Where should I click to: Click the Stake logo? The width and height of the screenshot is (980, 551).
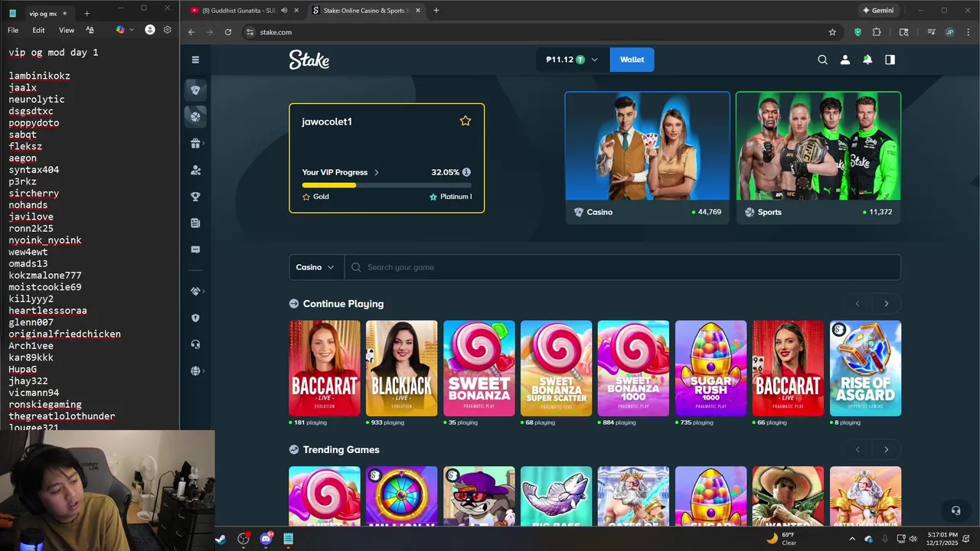tap(309, 60)
